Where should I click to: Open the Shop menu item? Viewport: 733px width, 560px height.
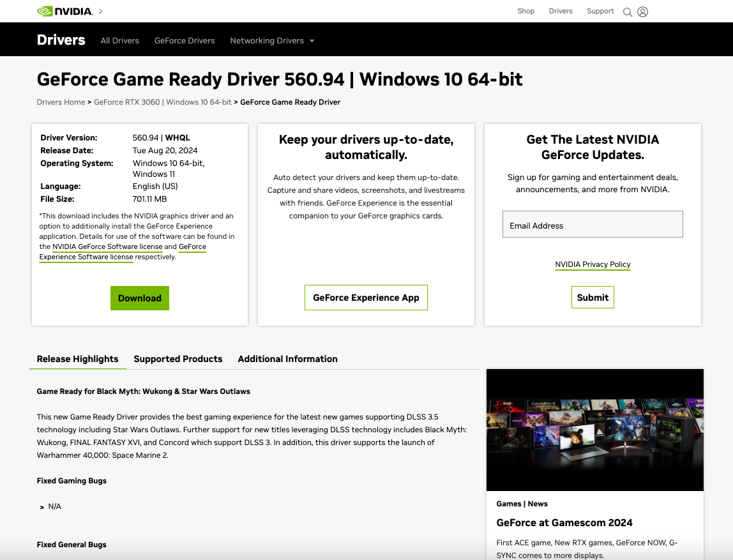526,11
